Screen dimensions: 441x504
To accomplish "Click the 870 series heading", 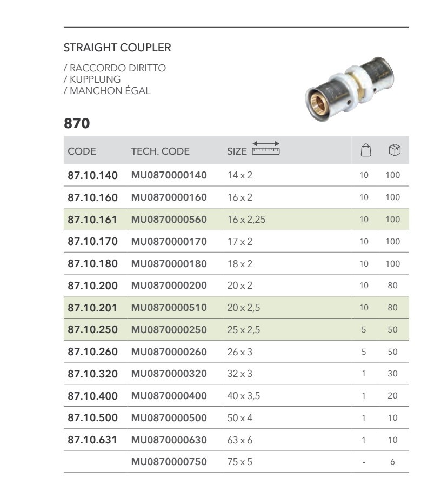I will click(77, 124).
